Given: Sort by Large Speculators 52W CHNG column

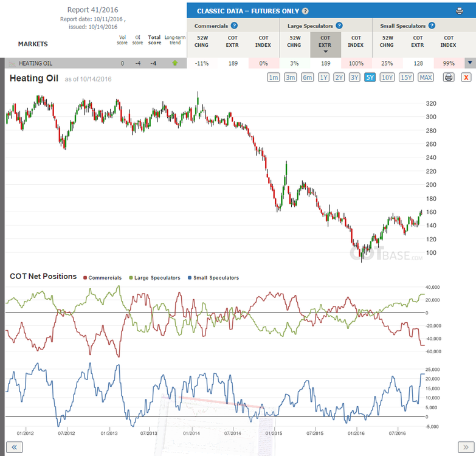Looking at the screenshot, I should click(294, 41).
